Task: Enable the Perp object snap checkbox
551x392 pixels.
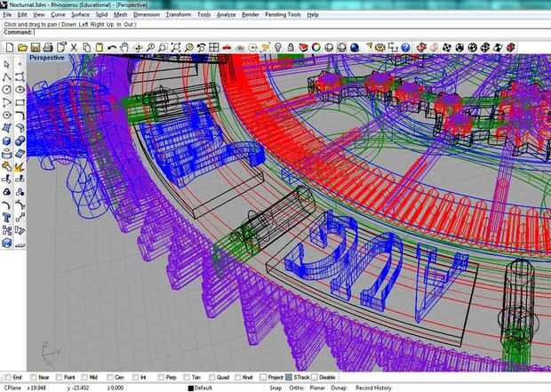Action: 161,377
